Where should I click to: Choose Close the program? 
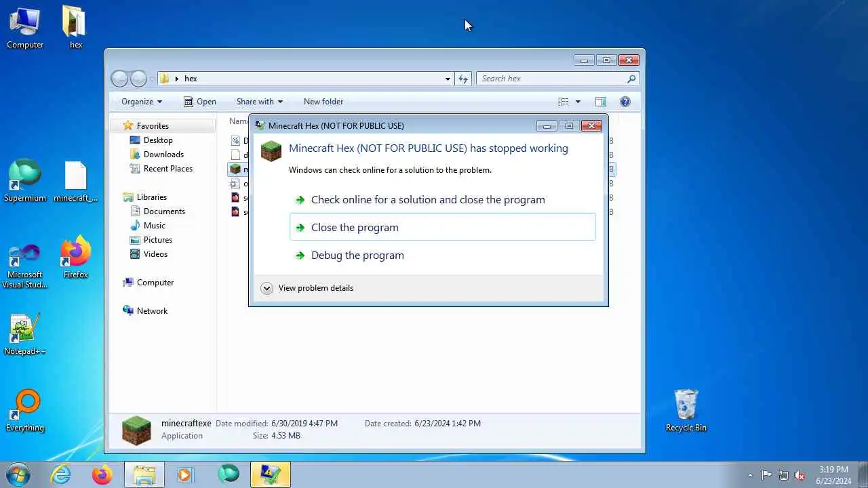[442, 227]
